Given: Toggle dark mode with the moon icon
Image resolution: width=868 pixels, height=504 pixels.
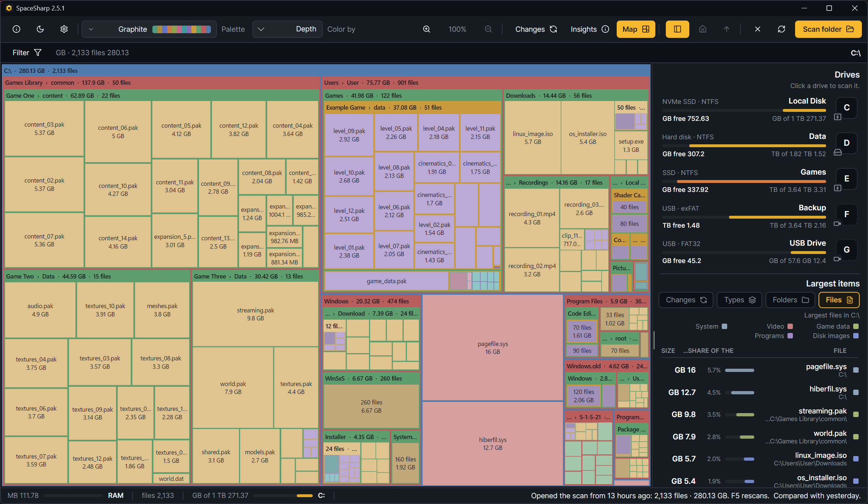Looking at the screenshot, I should pyautogui.click(x=40, y=29).
